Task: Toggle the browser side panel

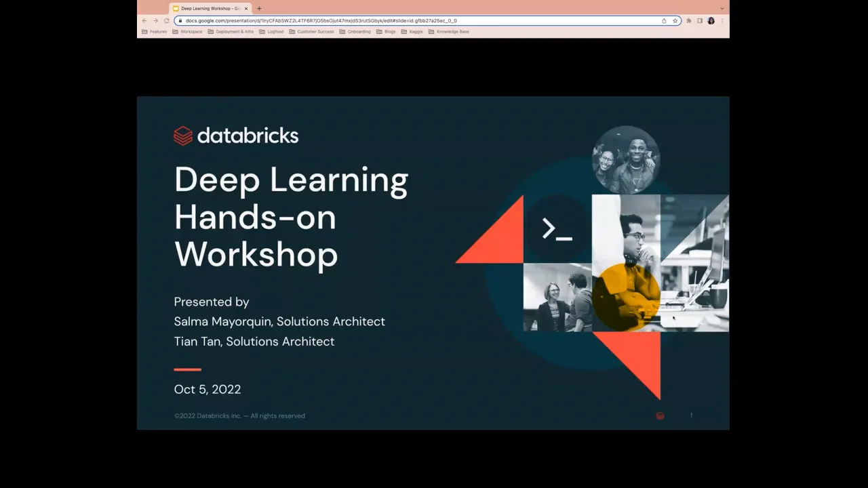Action: 700,20
